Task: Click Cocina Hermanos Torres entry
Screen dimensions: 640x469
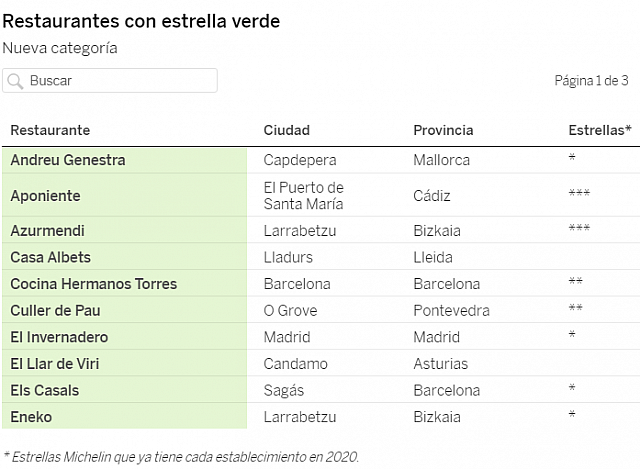Action: click(94, 284)
